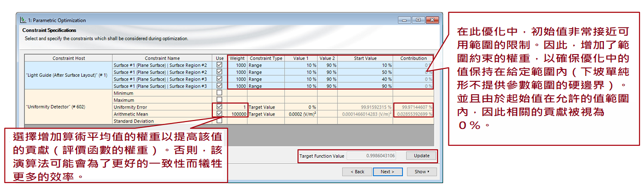Select the Constraint Name column header
The image size is (644, 187).
click(162, 58)
